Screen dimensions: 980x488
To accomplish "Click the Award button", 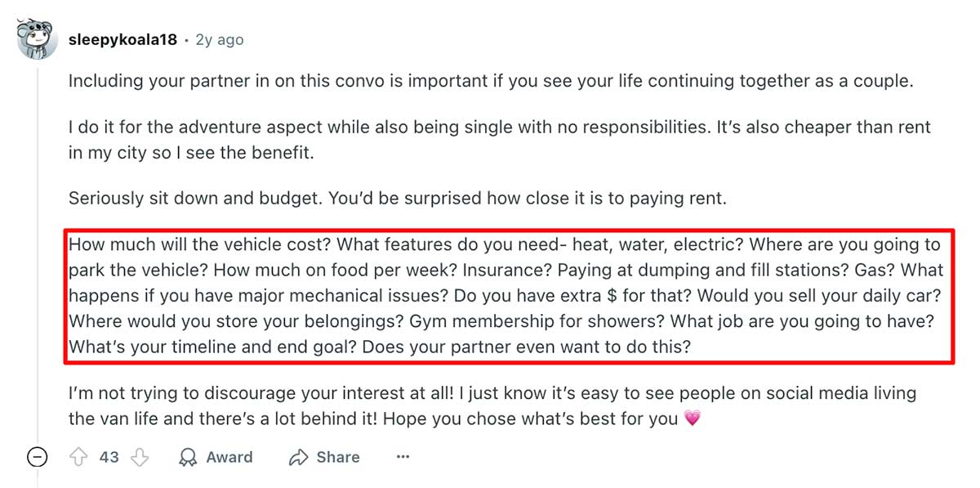I will tap(216, 457).
